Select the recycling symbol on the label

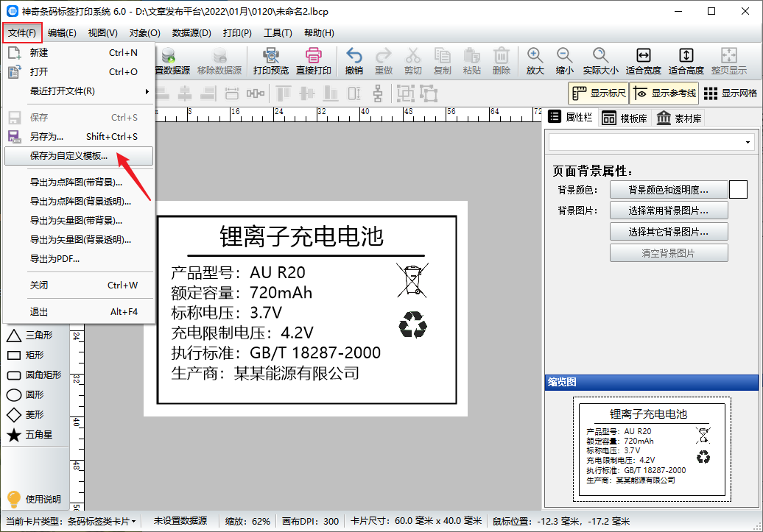coord(412,324)
